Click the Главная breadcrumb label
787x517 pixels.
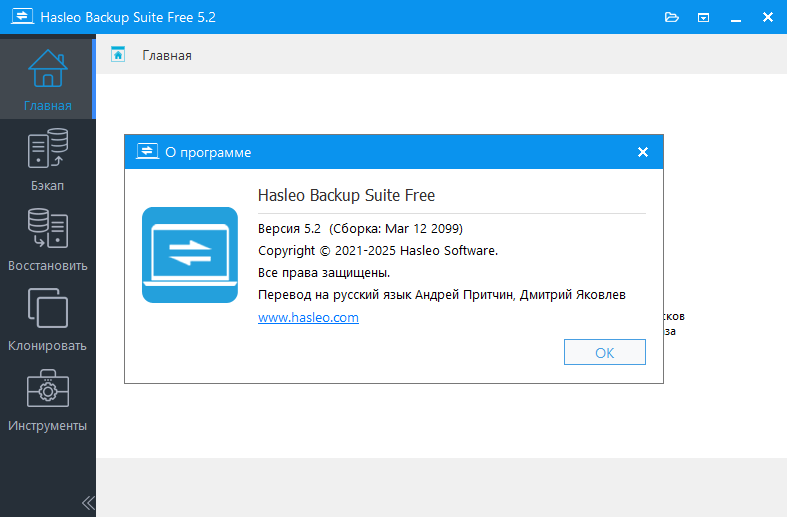click(167, 55)
